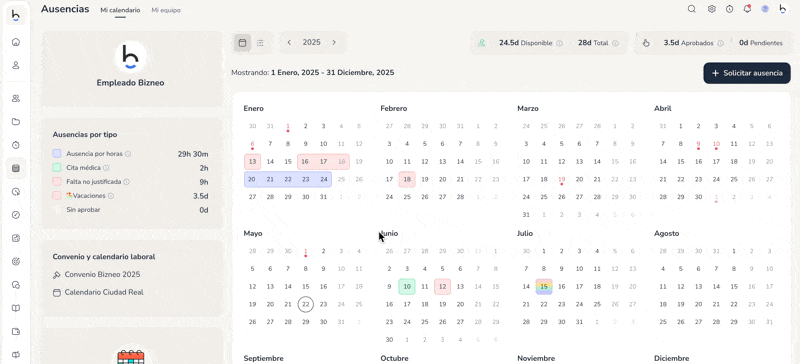Go to Home in the sidebar
This screenshot has width=800, height=364.
click(16, 42)
